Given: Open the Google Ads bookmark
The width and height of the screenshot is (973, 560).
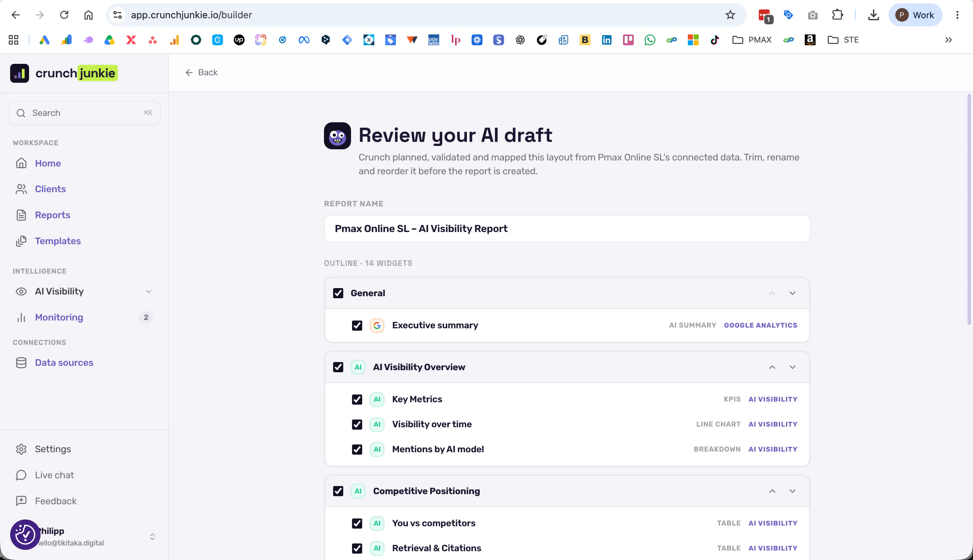Looking at the screenshot, I should 44,40.
